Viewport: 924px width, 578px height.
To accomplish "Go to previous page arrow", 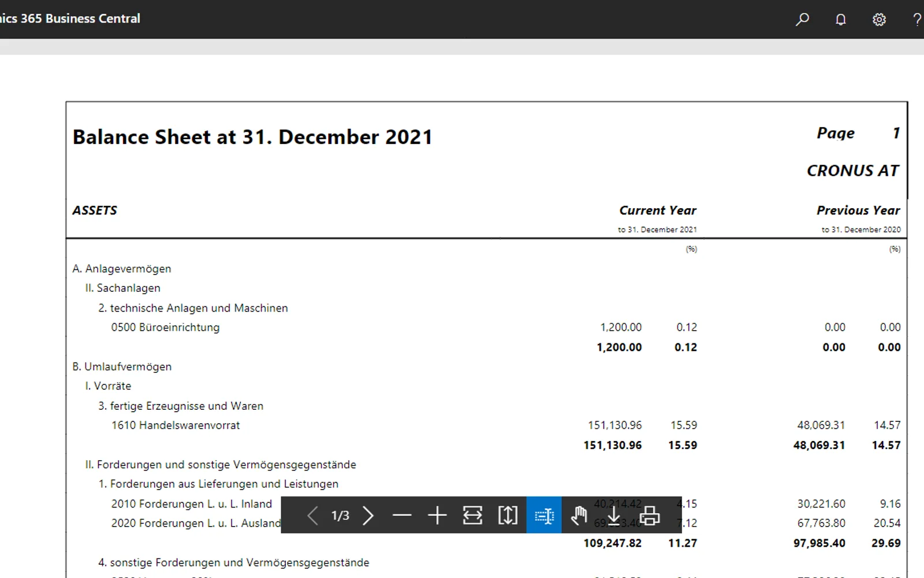I will 312,515.
